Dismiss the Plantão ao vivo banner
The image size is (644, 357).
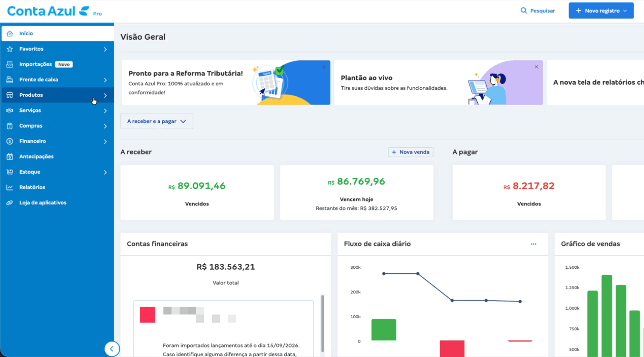(536, 67)
